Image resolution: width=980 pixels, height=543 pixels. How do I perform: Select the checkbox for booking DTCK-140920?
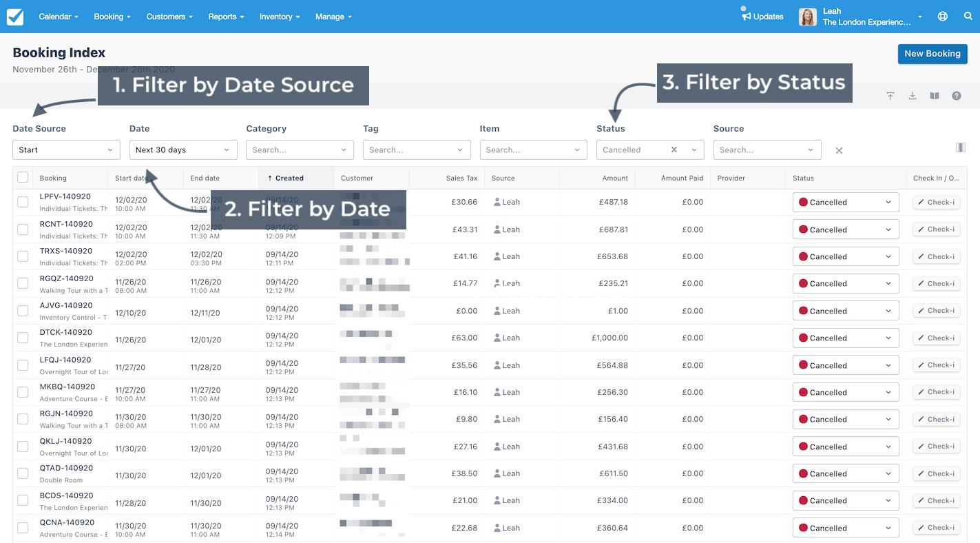point(23,338)
